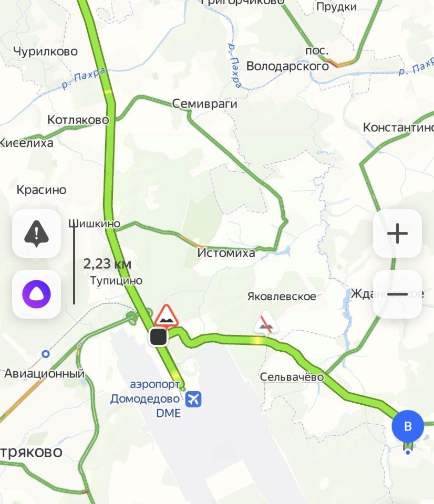Zoom in with the plus button
The width and height of the screenshot is (434, 504).
(x=397, y=233)
